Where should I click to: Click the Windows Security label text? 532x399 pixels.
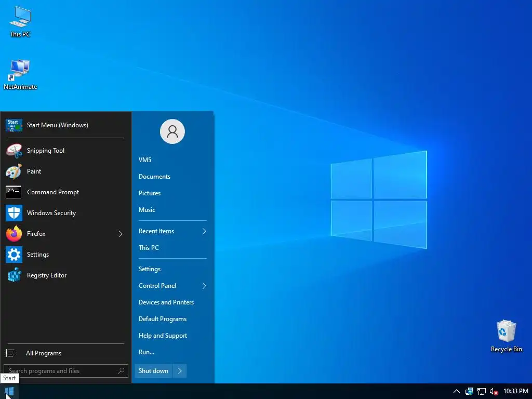click(x=51, y=213)
